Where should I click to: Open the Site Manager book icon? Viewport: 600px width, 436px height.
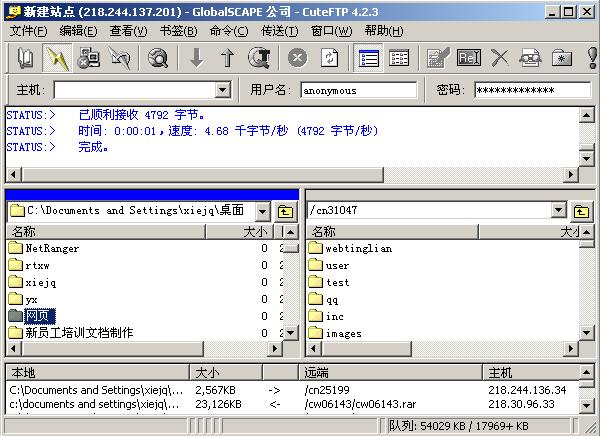click(x=26, y=58)
